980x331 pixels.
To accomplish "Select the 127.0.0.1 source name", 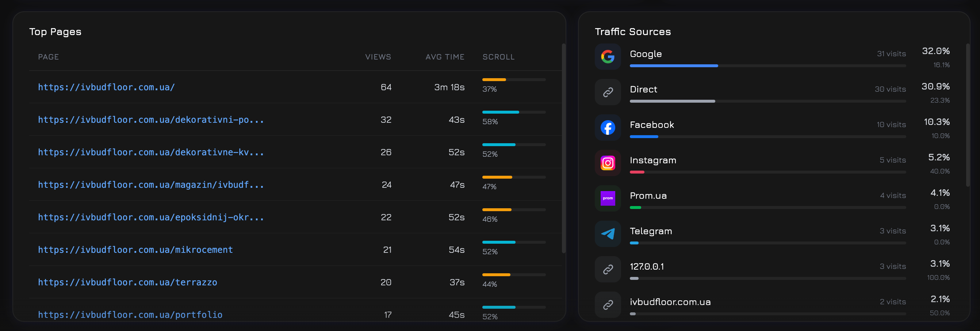I will [647, 266].
